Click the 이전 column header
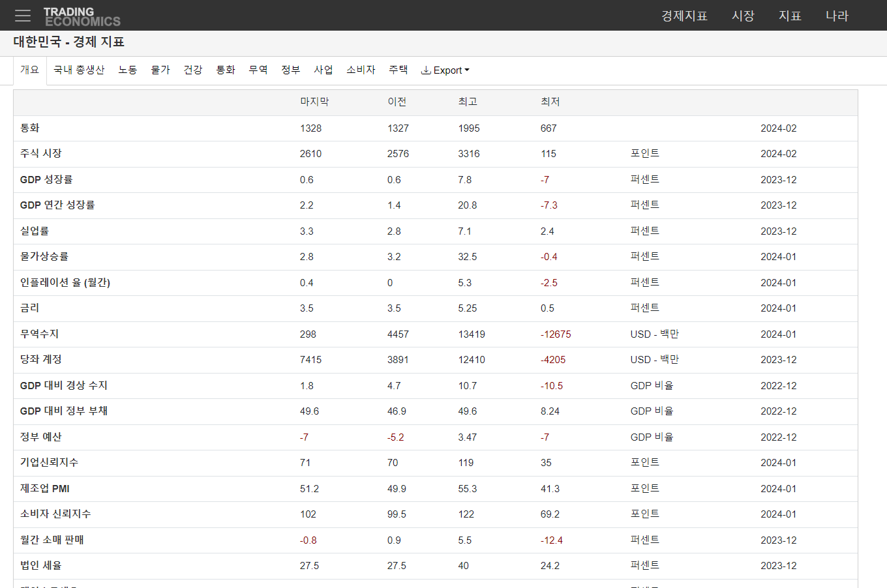Screen dimensions: 887x588 pyautogui.click(x=397, y=102)
